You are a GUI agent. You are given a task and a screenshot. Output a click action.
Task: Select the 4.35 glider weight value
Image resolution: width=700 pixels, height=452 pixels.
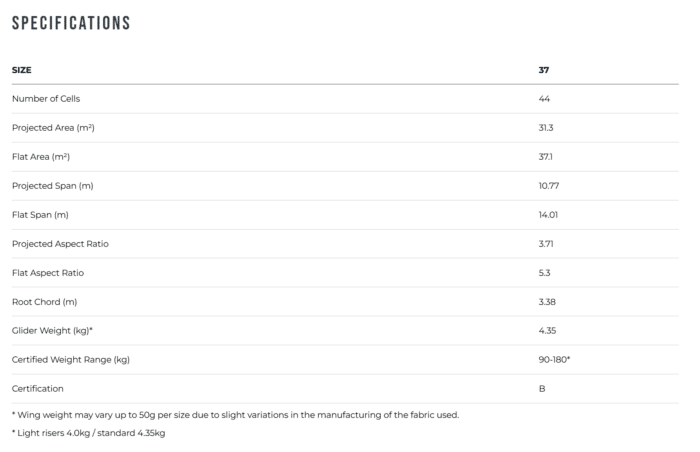coord(547,331)
